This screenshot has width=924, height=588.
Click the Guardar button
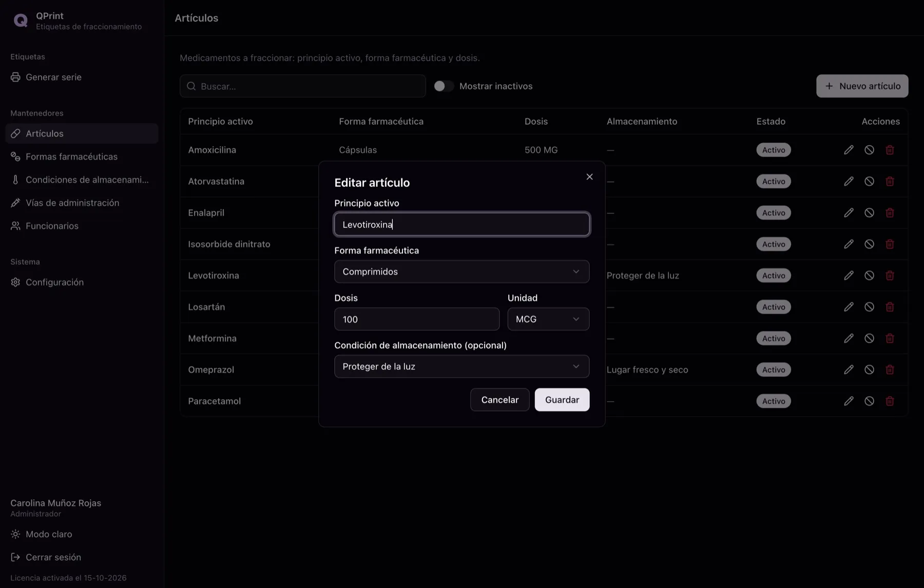coord(562,400)
